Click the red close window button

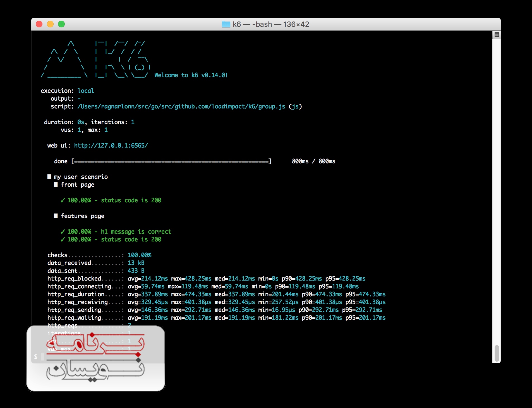tap(39, 24)
